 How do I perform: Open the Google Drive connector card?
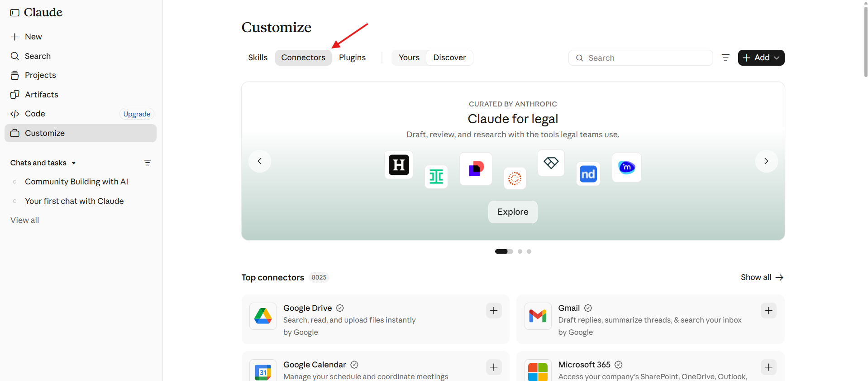[376, 319]
